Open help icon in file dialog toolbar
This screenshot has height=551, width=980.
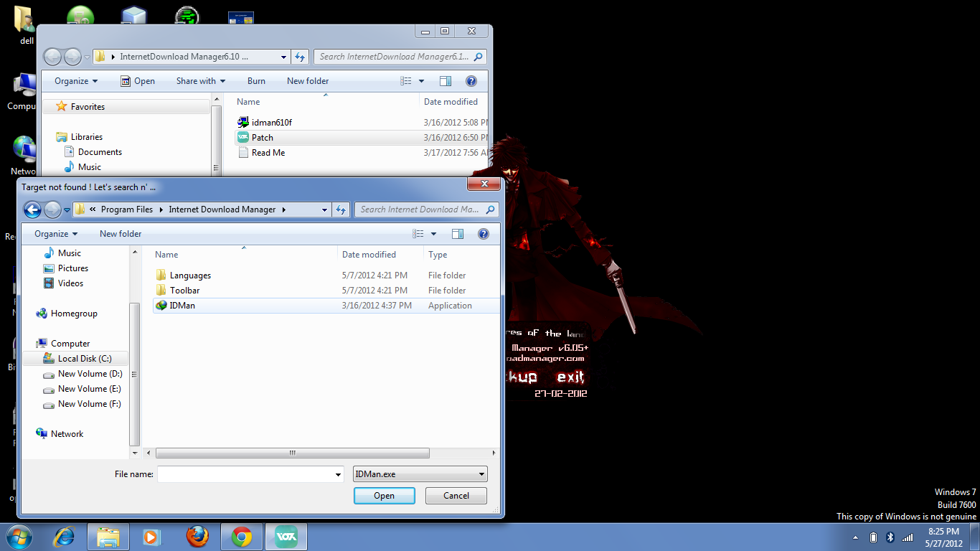[484, 234]
